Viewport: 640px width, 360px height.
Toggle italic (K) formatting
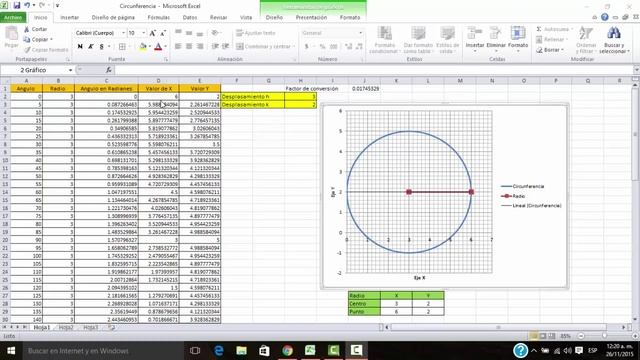[x=91, y=47]
